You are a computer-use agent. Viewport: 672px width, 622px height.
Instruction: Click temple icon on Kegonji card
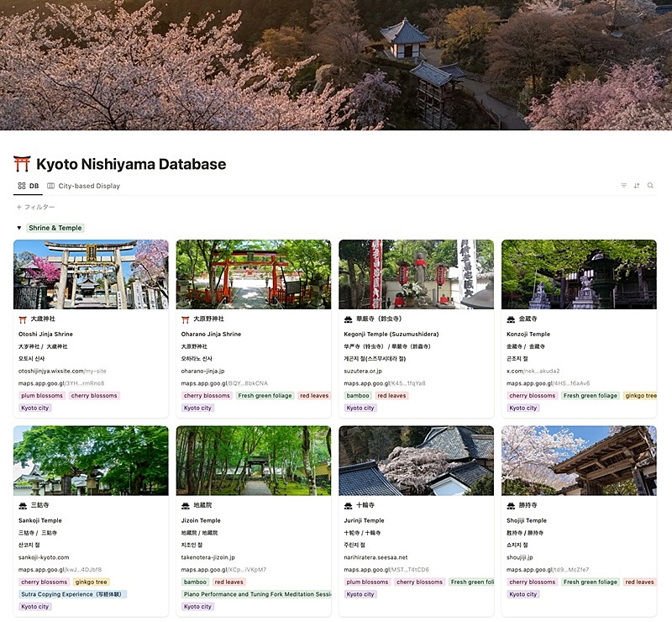349,319
